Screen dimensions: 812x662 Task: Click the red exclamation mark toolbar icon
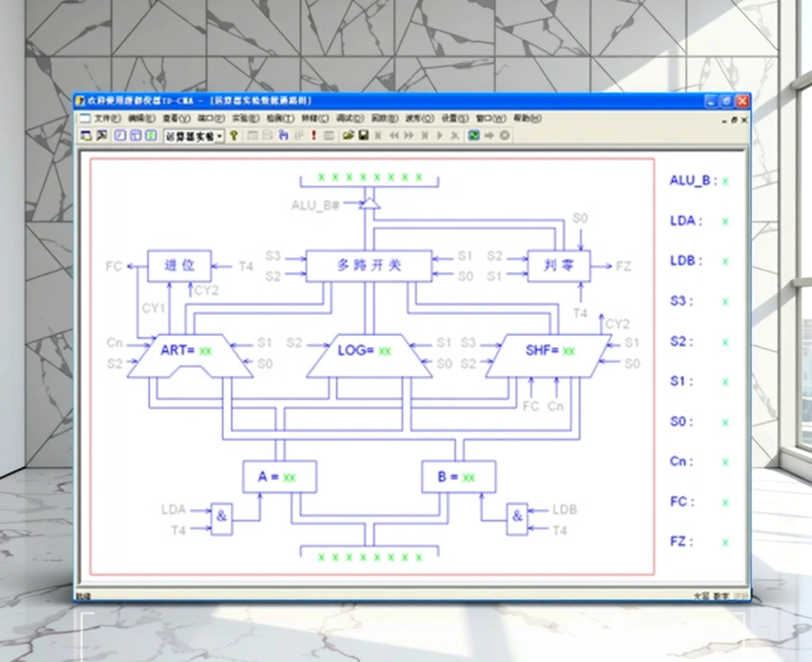coord(313,136)
